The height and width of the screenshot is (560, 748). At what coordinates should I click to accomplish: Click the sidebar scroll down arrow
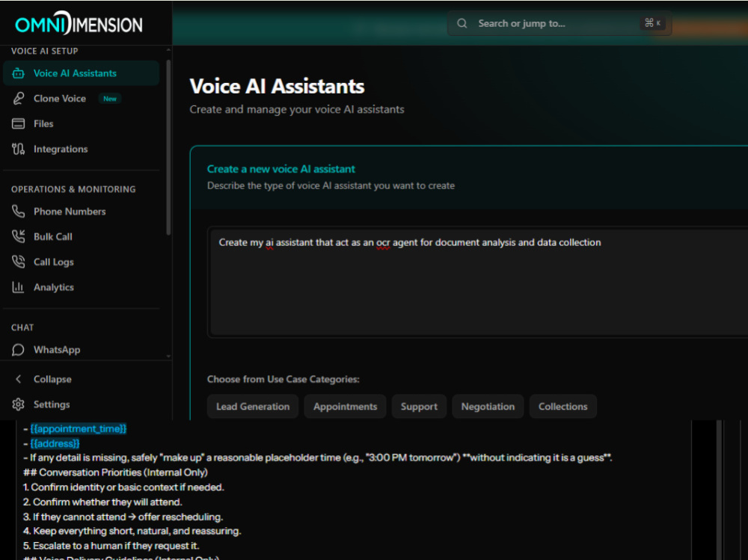click(168, 356)
